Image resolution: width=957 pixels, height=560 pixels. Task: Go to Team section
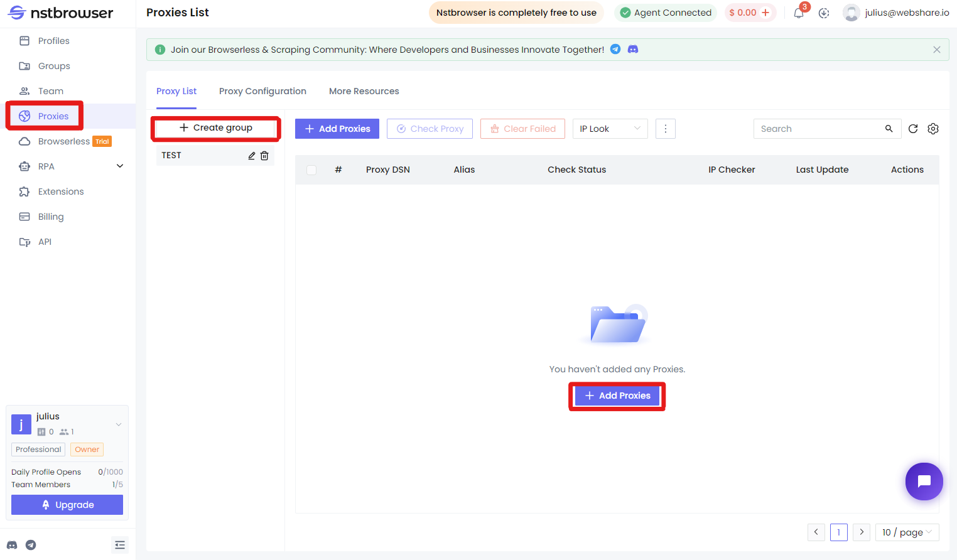[x=68, y=91]
